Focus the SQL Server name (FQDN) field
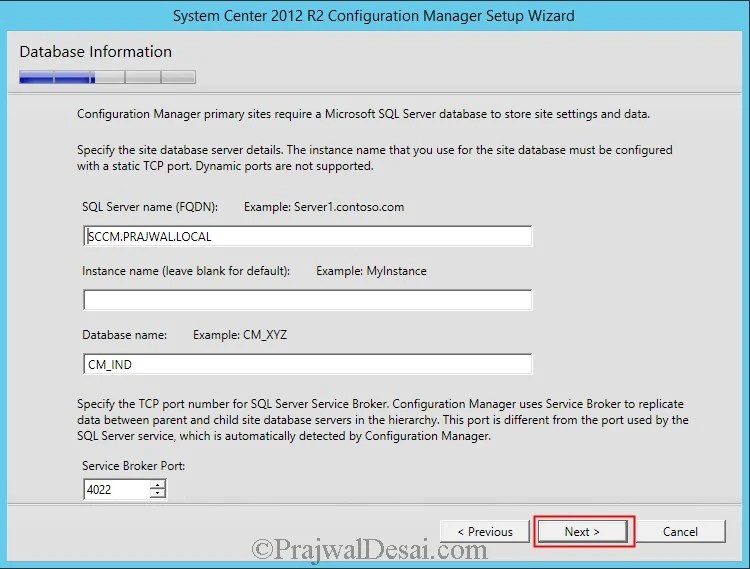The height and width of the screenshot is (569, 750). click(308, 236)
